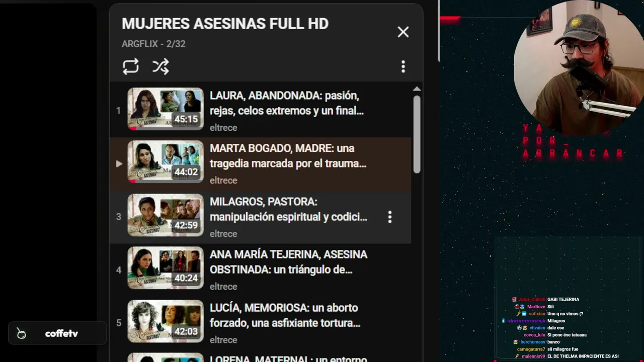Click index number 1 in the playlist

[119, 111]
